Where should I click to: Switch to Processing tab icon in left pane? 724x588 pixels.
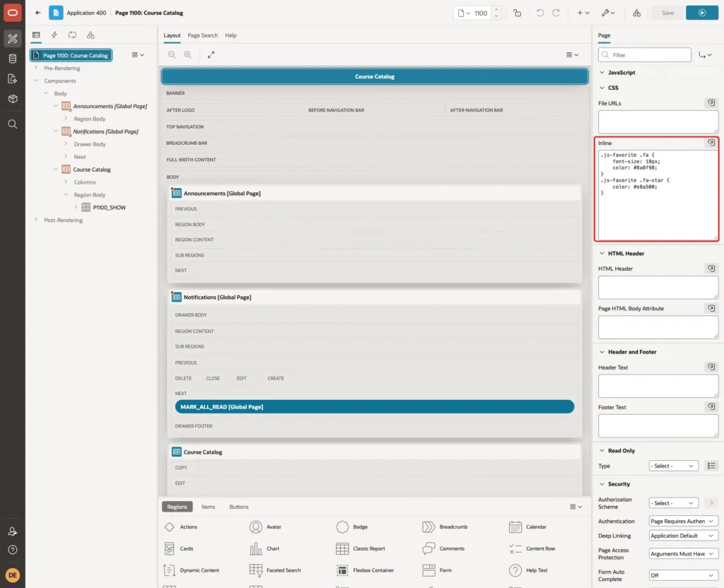coord(73,35)
